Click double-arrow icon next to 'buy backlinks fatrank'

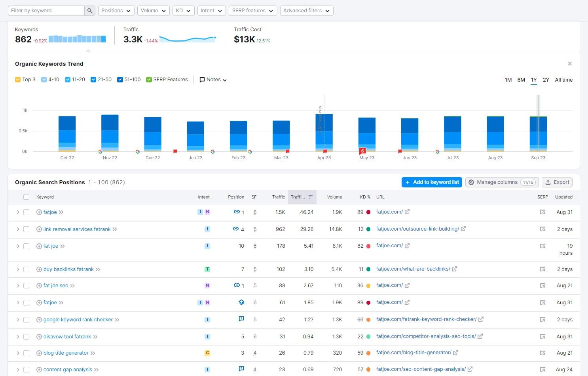(98, 269)
